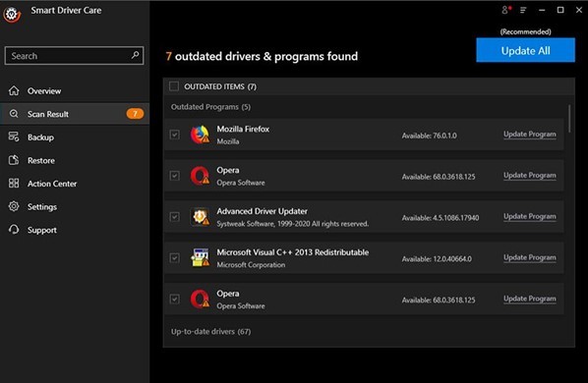The width and height of the screenshot is (588, 383).
Task: Go to the Backup section
Action: click(75, 137)
